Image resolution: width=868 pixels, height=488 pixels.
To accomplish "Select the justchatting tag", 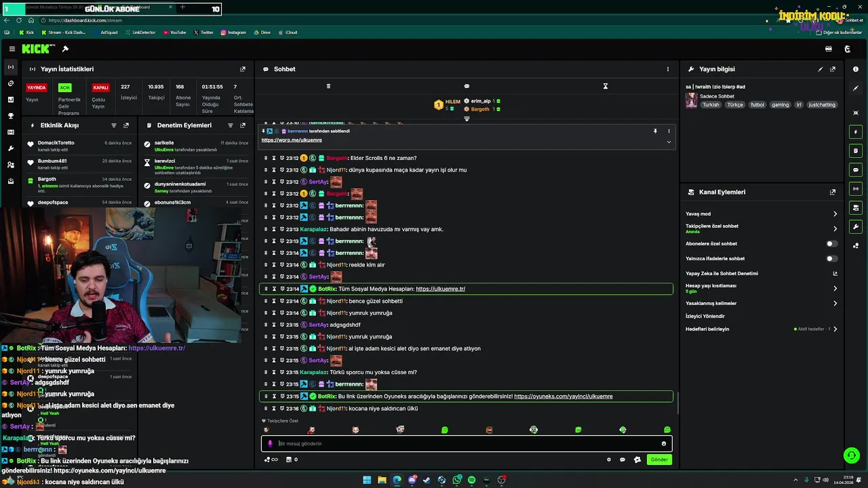I will pos(822,105).
